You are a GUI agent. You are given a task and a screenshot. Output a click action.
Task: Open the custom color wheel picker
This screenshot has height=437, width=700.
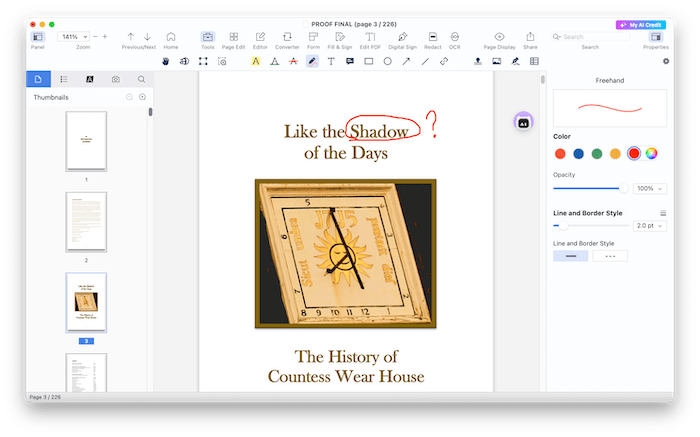pos(651,154)
